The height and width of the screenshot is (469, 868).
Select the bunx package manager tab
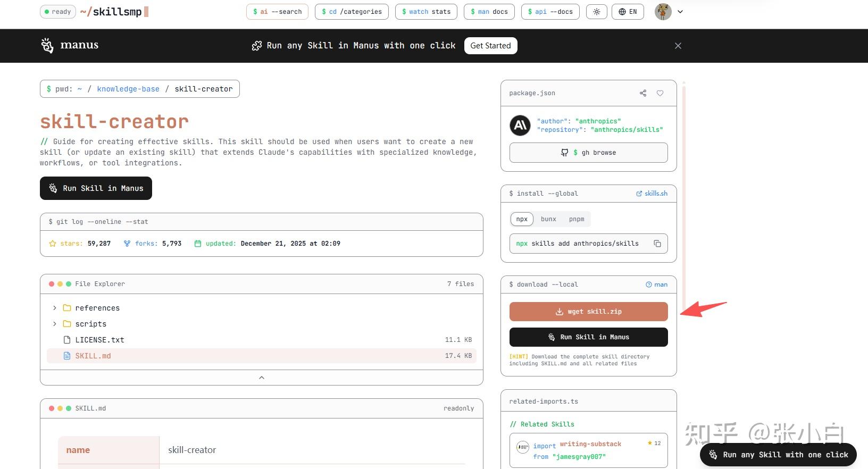(548, 219)
